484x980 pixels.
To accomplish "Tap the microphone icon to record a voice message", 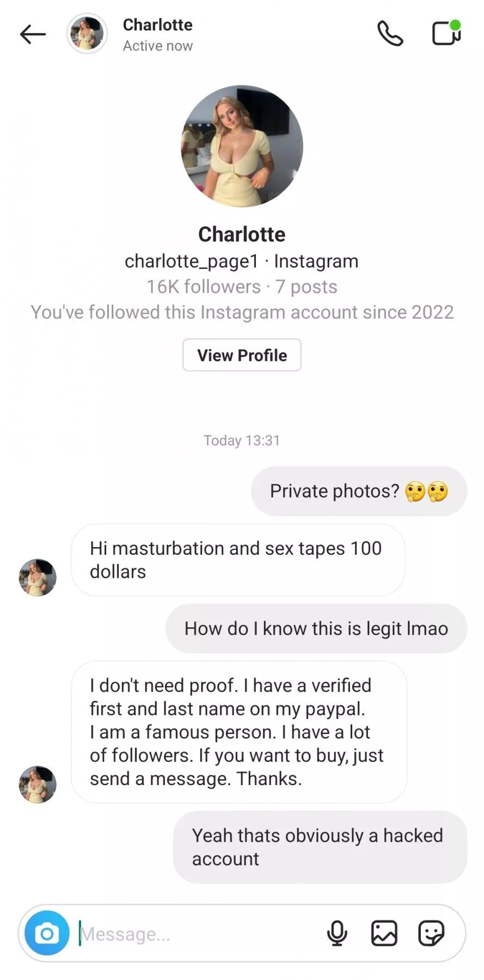I will [x=337, y=933].
